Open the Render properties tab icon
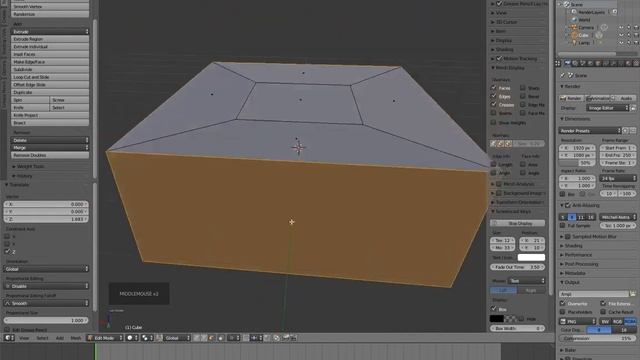 (x=567, y=63)
